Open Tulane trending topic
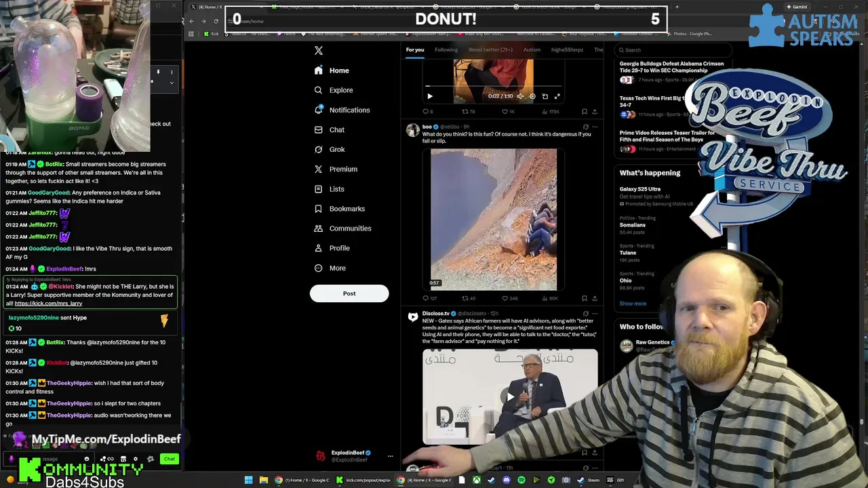The image size is (868, 488). (x=628, y=253)
